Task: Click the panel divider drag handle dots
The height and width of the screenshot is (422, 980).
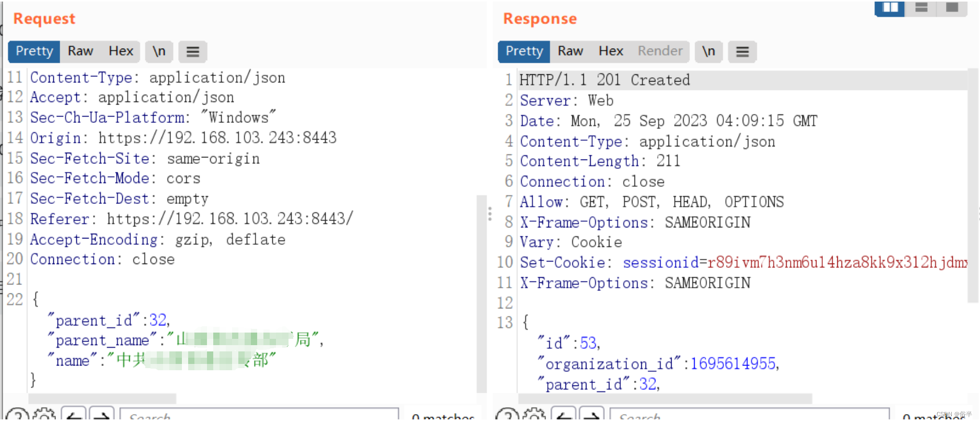Action: pos(490,213)
